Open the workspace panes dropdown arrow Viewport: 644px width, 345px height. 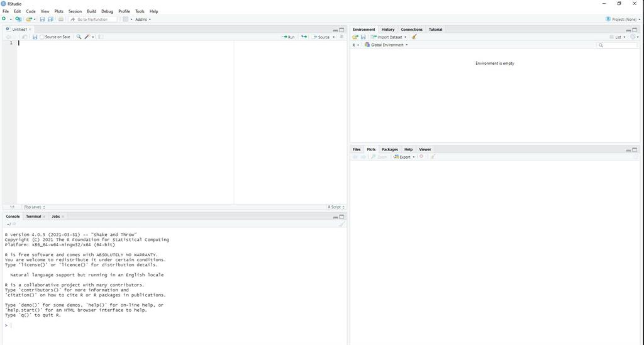coord(131,20)
